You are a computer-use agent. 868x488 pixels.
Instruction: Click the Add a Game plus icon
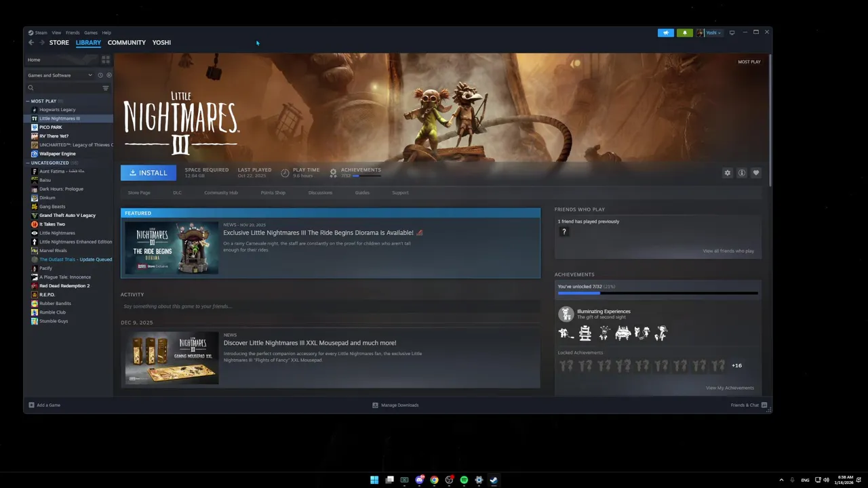[31, 405]
